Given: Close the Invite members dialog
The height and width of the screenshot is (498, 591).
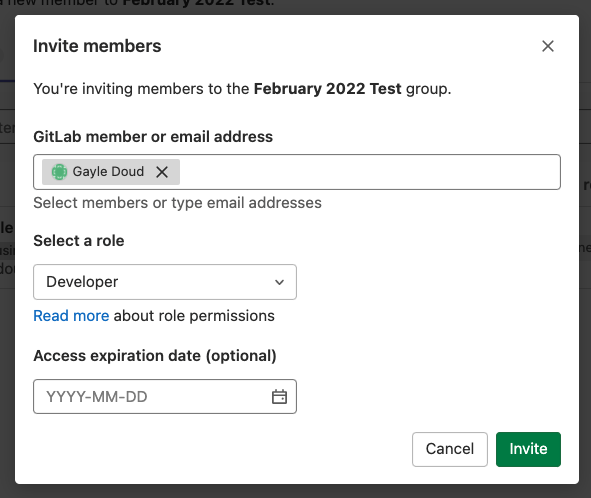Looking at the screenshot, I should pos(548,46).
